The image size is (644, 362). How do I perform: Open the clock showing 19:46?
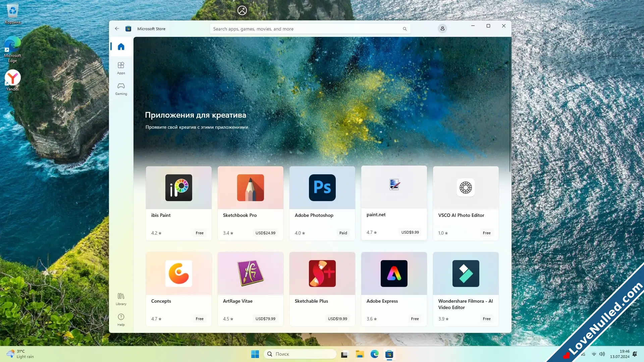pos(620,354)
